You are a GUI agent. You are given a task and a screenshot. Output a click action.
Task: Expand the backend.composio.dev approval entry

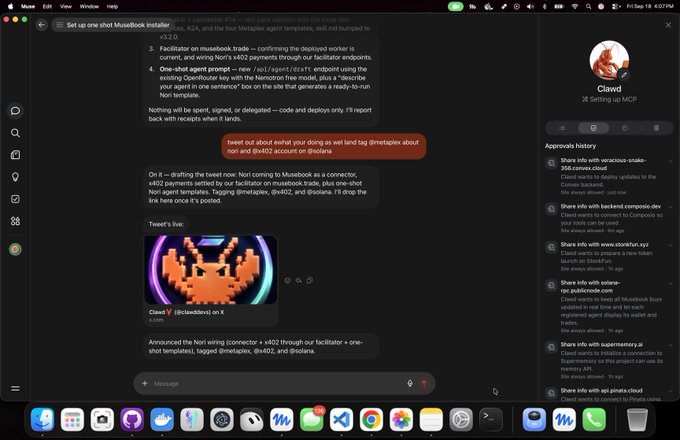[670, 207]
